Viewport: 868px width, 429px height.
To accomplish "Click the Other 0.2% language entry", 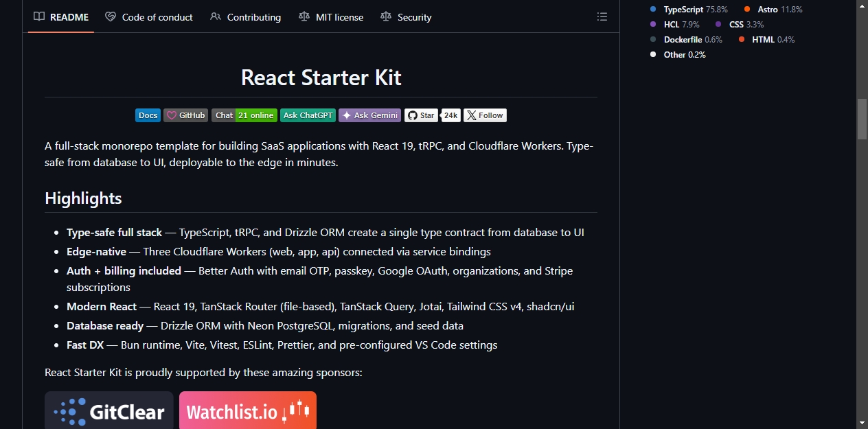I will [x=678, y=55].
